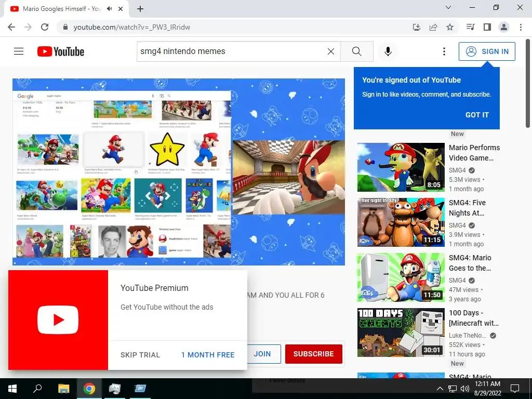Open the Windows Start menu
This screenshot has width=532, height=399.
(x=12, y=389)
